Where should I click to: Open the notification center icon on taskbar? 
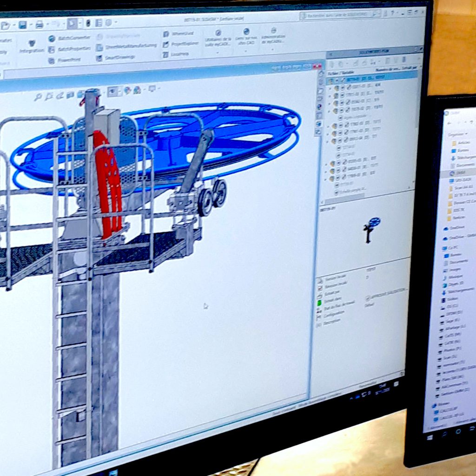pos(397,384)
